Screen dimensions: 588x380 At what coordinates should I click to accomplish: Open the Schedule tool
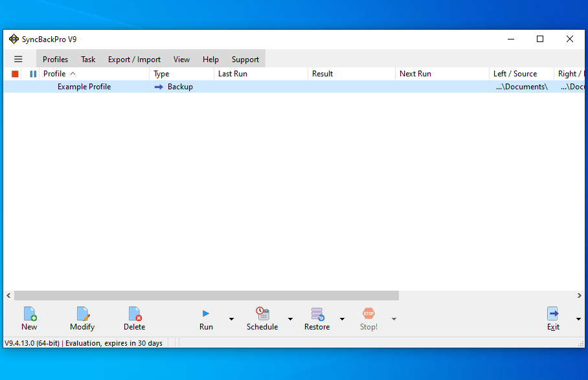pos(262,319)
